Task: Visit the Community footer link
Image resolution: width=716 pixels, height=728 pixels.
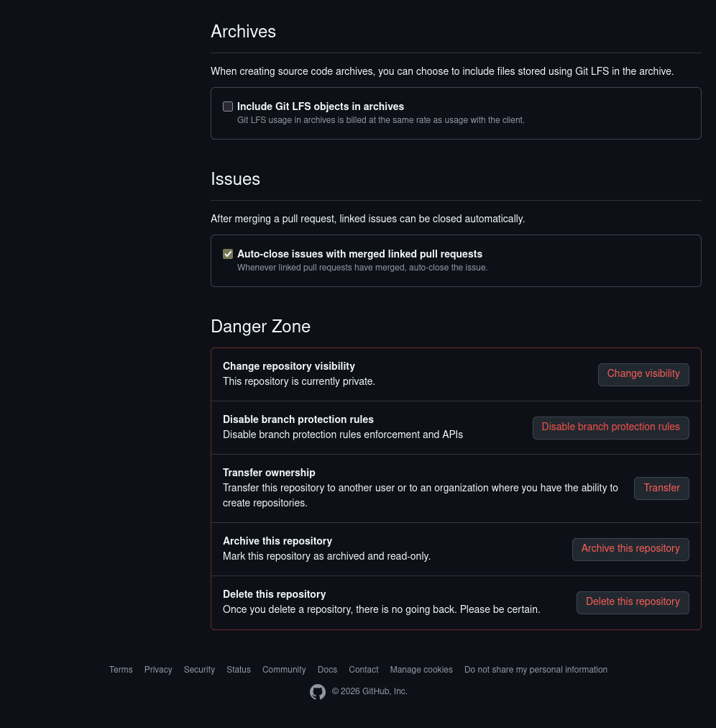Action: coord(284,670)
